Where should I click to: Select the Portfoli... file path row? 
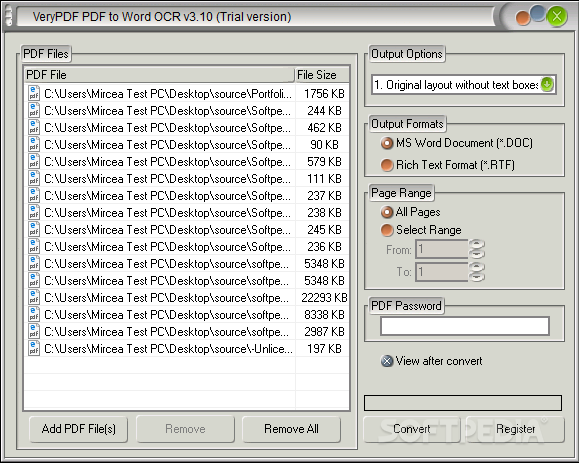[168, 94]
